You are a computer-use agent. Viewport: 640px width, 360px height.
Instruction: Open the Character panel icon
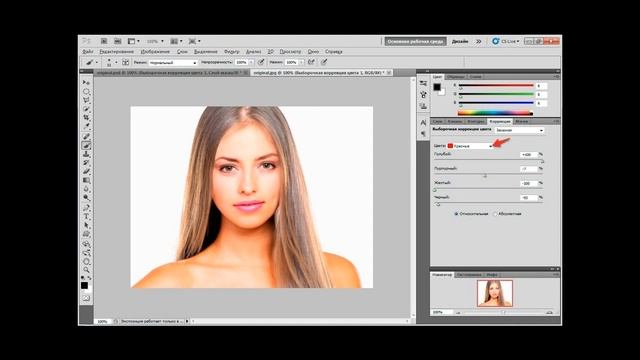423,122
